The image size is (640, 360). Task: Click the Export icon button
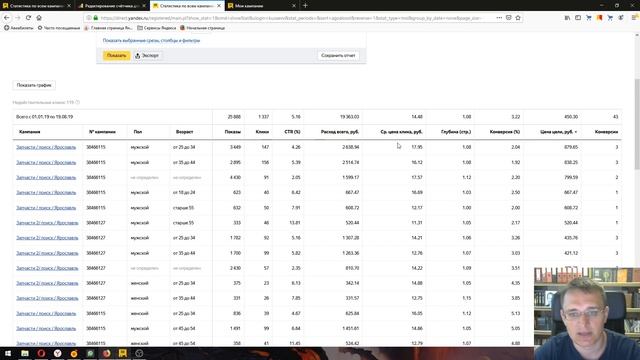pos(147,56)
